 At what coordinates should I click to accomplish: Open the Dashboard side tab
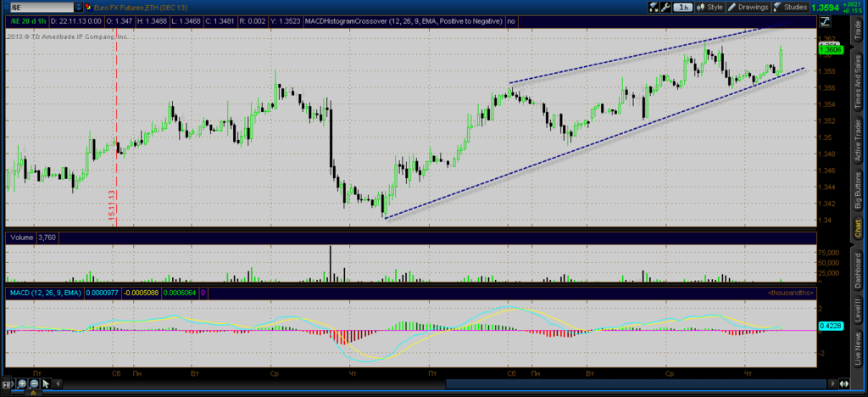[858, 269]
